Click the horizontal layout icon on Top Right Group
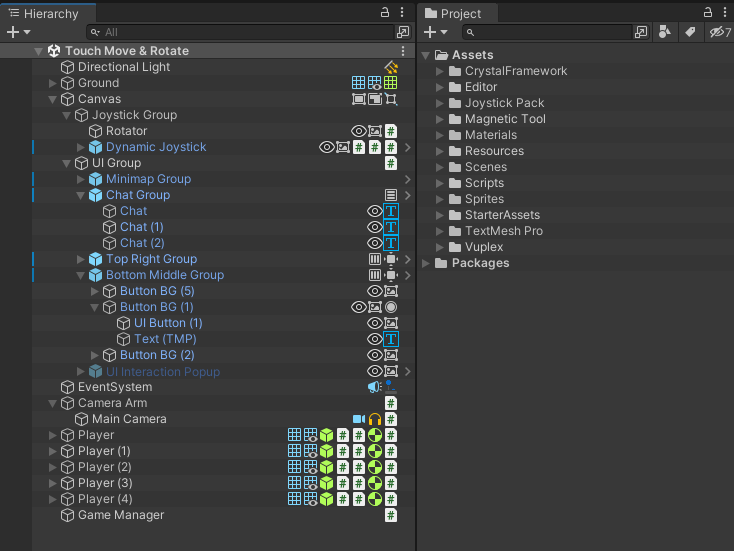This screenshot has height=551, width=734. (x=375, y=259)
